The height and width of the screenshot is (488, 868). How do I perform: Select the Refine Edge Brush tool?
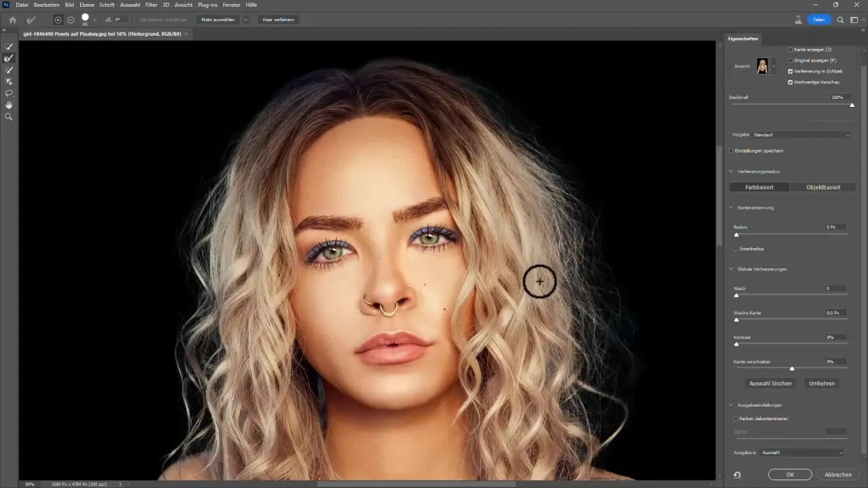coord(9,58)
